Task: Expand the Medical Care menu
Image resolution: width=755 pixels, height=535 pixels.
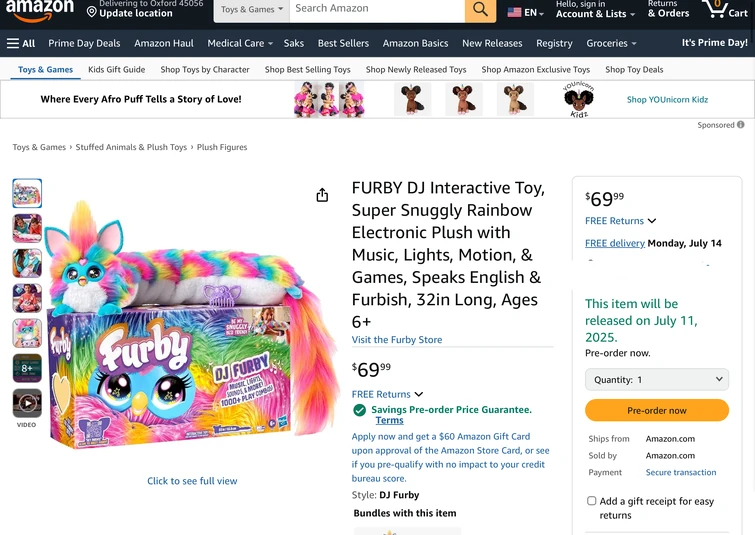Action: [x=240, y=43]
